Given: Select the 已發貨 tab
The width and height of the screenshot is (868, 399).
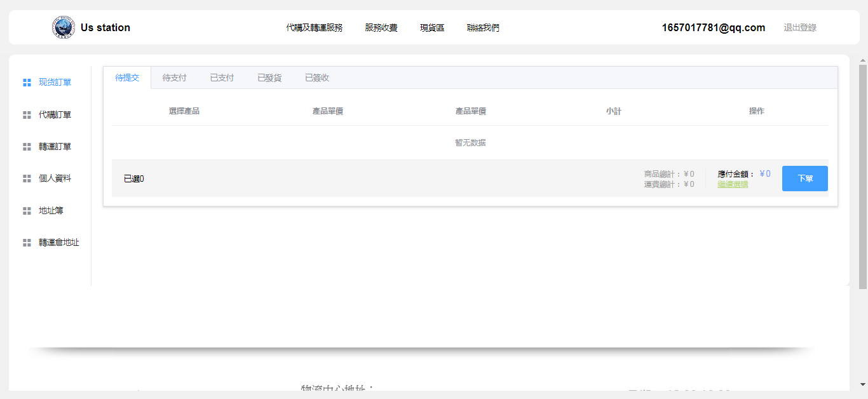Looking at the screenshot, I should [x=269, y=78].
